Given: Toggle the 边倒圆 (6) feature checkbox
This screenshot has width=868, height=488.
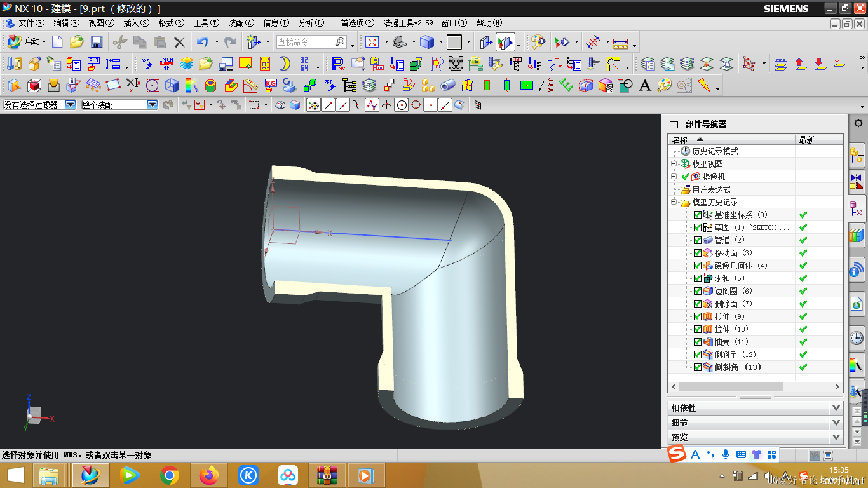Looking at the screenshot, I should [698, 291].
